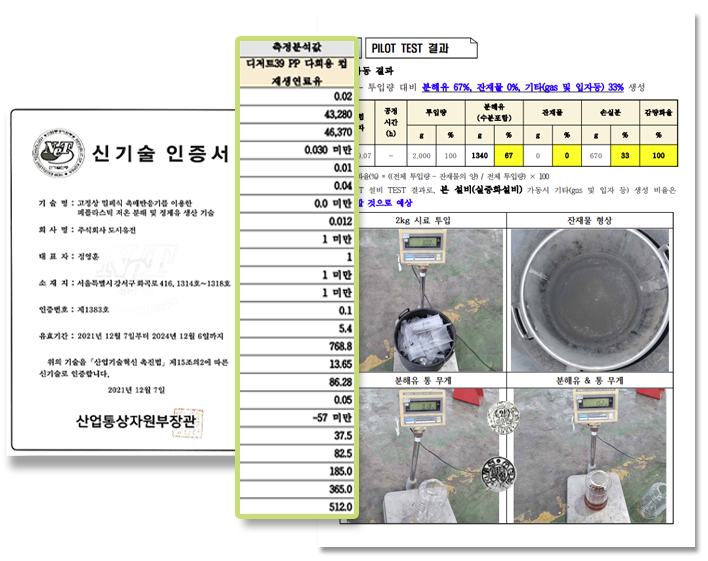
Task: Click the '37.5' value cell
Action: (297, 435)
